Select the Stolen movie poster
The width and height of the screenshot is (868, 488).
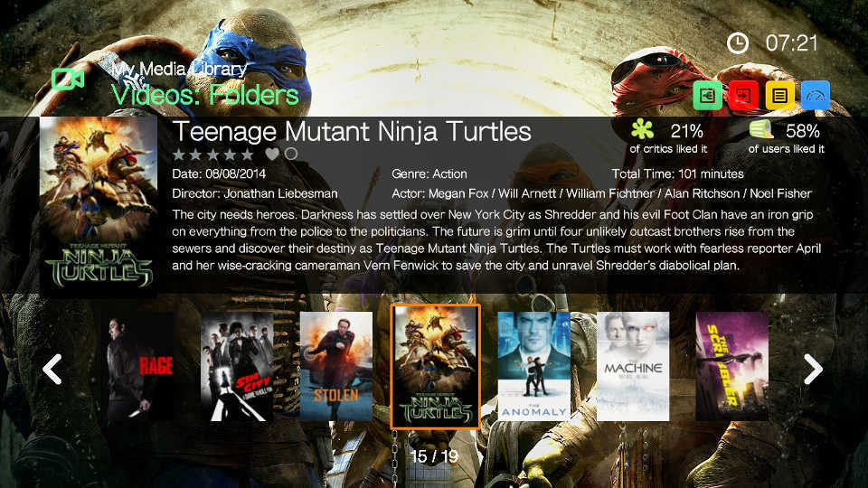coord(336,366)
